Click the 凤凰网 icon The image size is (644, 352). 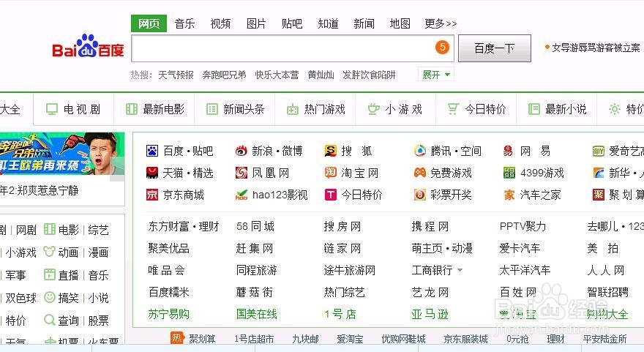(241, 173)
